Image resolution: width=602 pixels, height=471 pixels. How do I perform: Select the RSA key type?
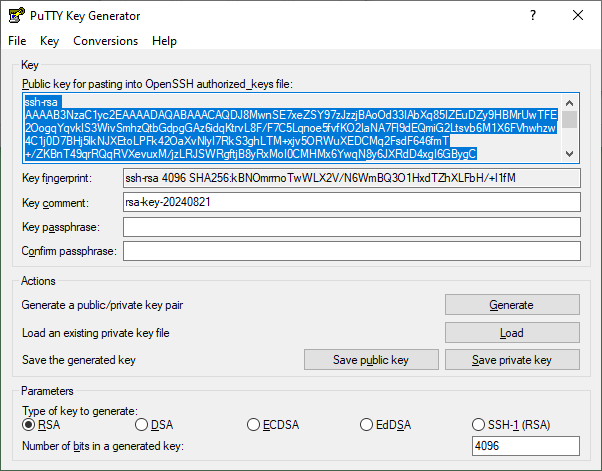pos(41,425)
